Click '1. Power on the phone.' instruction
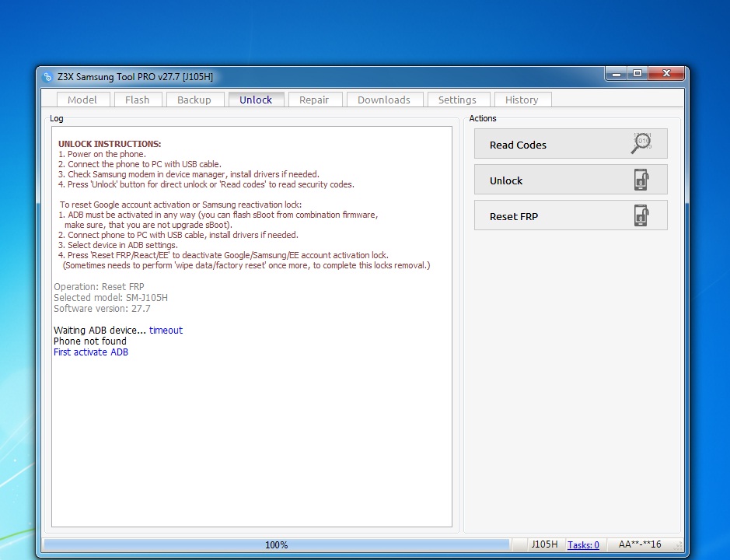This screenshot has width=730, height=560. (x=102, y=154)
